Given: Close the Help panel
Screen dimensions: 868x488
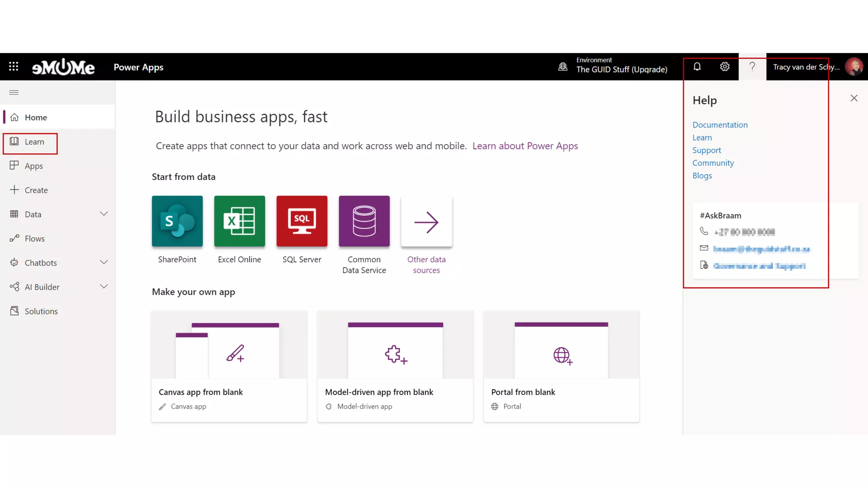Looking at the screenshot, I should point(854,98).
